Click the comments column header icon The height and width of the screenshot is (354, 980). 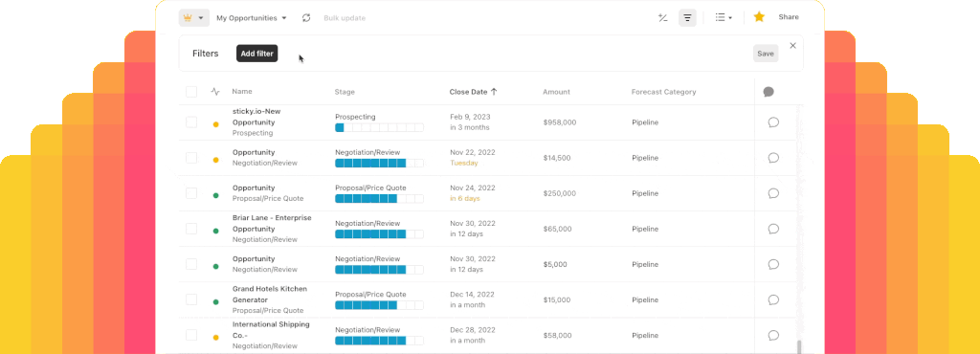[x=768, y=92]
